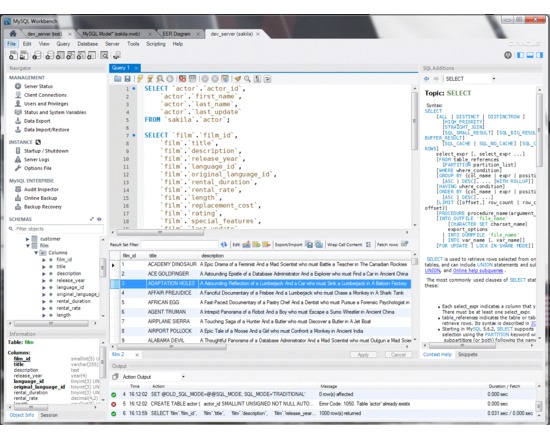Go back in SQL Additions help
This screenshot has width=550, height=440.
(427, 79)
